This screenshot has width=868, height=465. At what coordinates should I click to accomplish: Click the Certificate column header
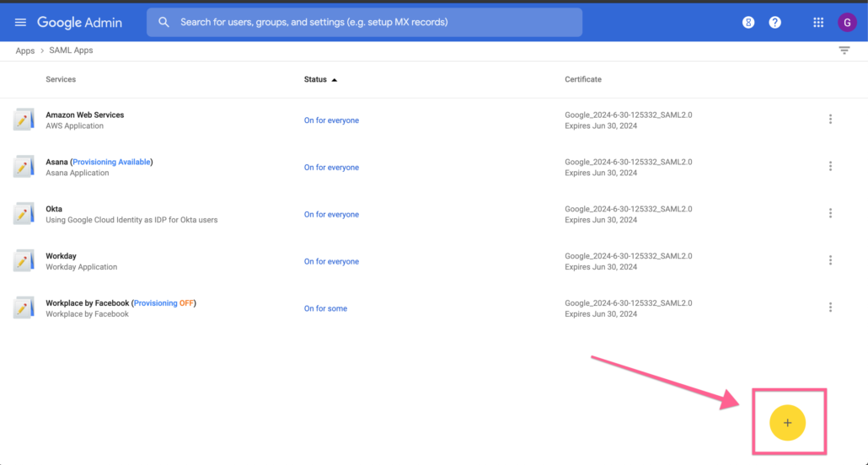click(583, 79)
